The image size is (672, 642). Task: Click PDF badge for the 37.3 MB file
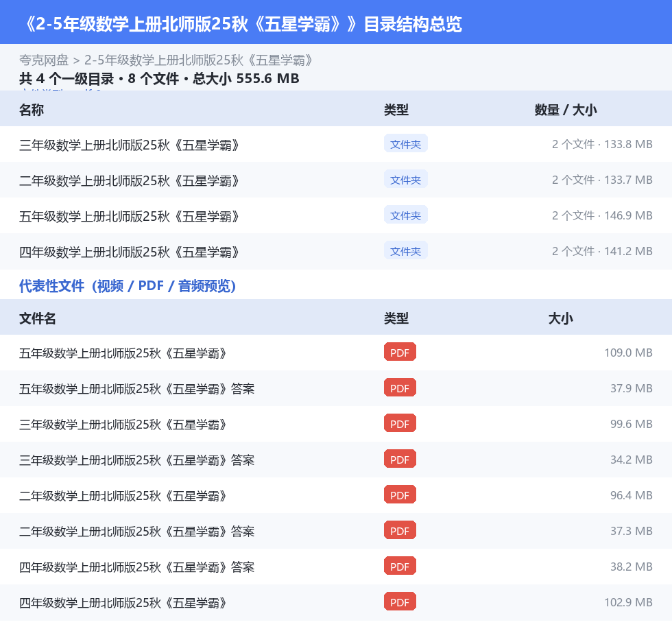tap(400, 530)
